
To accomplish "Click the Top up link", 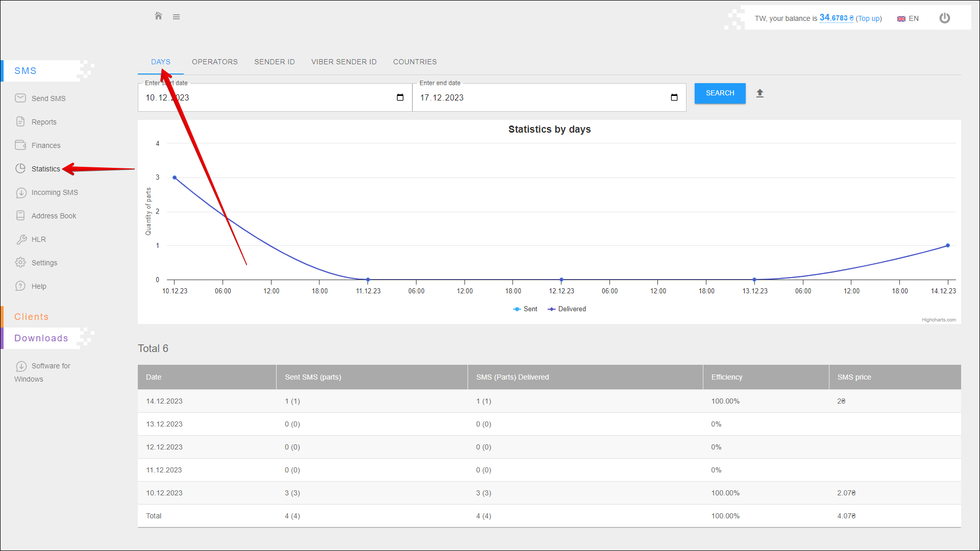I will [x=869, y=18].
